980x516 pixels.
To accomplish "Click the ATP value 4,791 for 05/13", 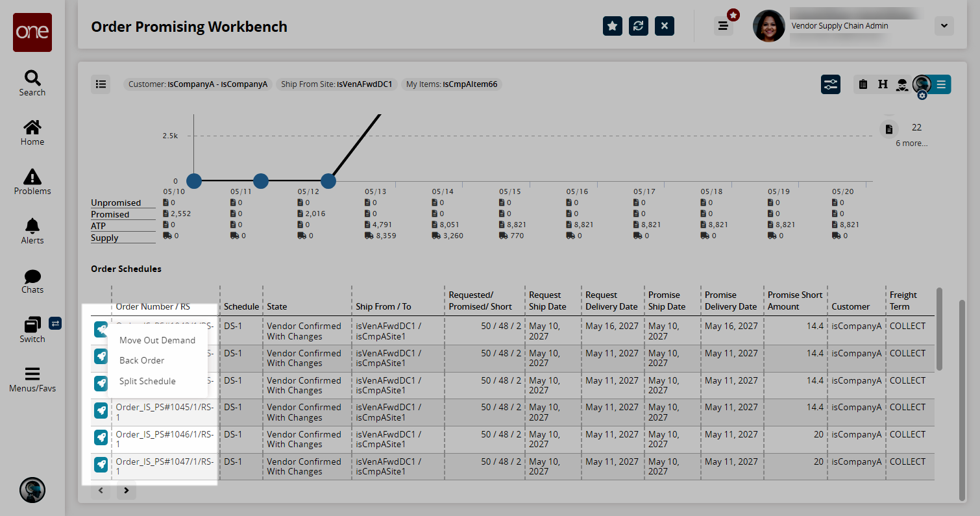I will pos(381,225).
